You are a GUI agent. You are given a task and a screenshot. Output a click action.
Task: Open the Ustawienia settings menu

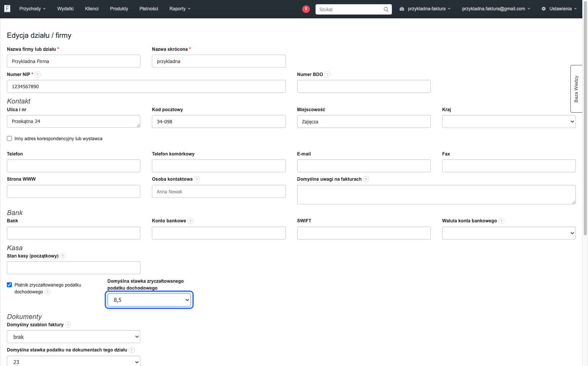[x=559, y=9]
